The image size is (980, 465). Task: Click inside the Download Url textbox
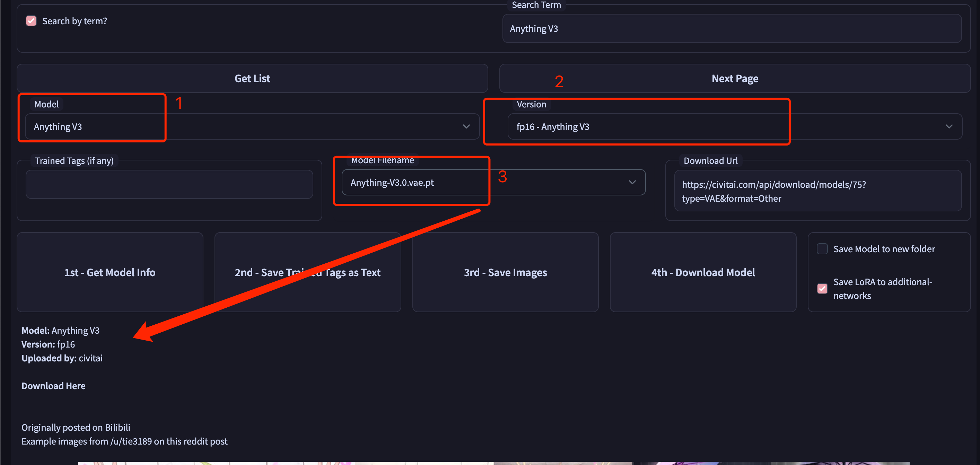817,191
